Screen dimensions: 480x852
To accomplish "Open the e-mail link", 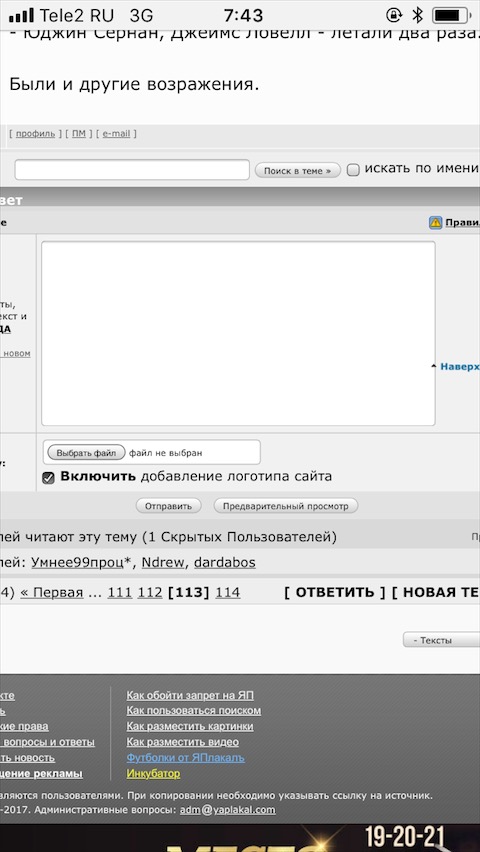I will pyautogui.click(x=116, y=134).
